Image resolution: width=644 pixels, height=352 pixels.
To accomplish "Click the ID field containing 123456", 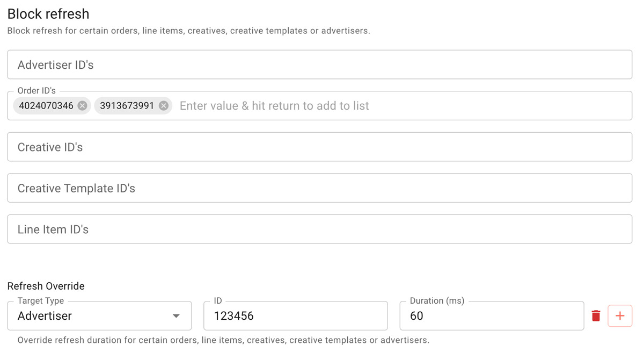I will (296, 316).
